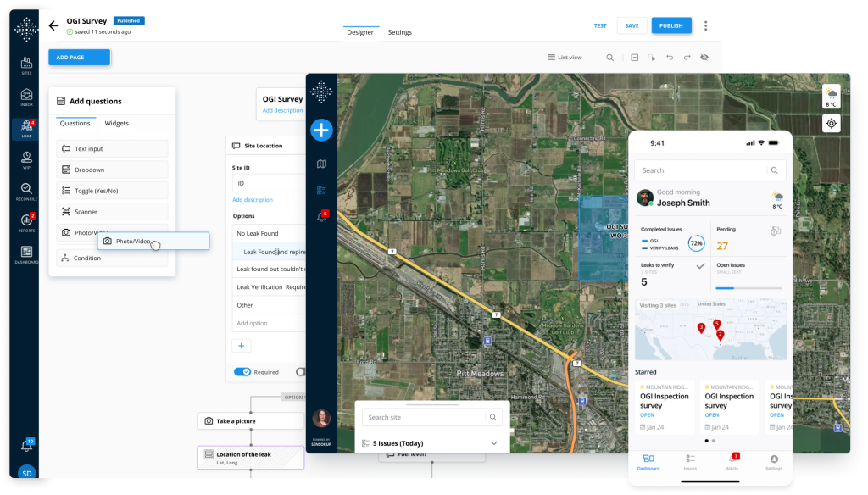868x495 pixels.
Task: Click the PUBLISH button
Action: tap(671, 25)
